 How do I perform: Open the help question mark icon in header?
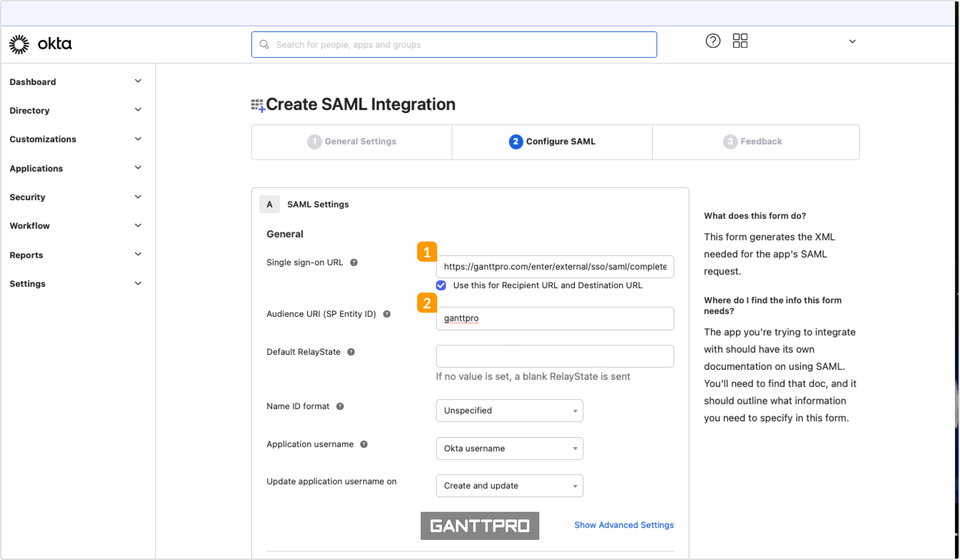pos(713,41)
